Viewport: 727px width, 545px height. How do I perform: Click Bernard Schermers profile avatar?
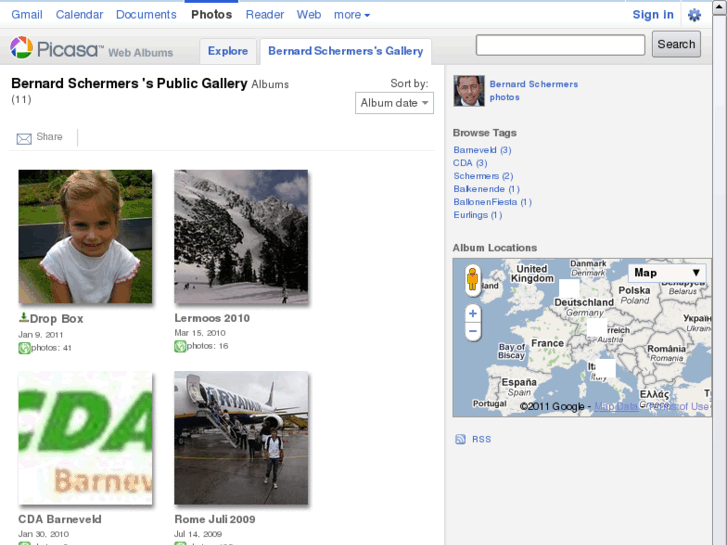click(468, 91)
